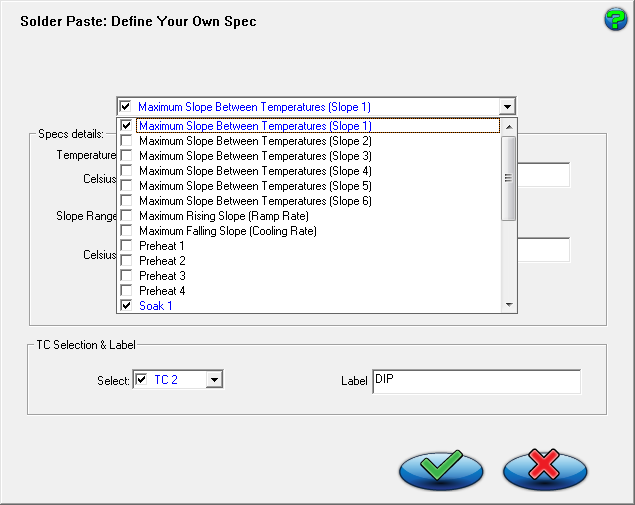Toggle the TC 2 checkbox
Screen dimensions: 635x505
click(141, 380)
